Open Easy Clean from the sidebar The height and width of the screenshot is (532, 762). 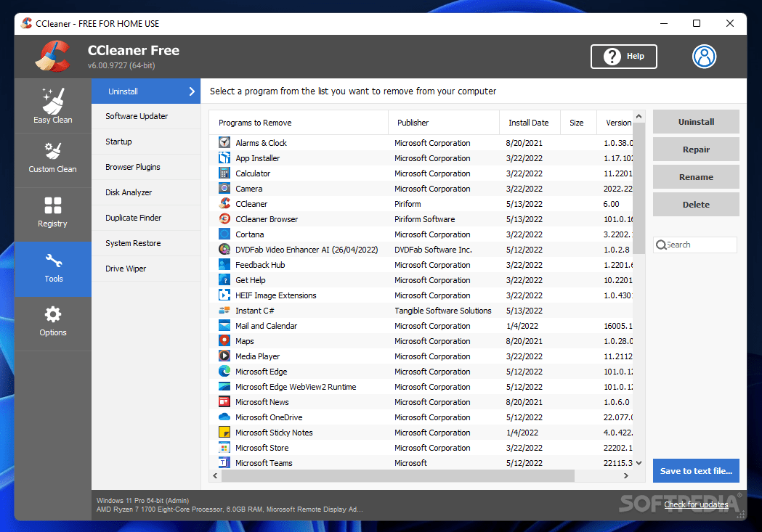tap(52, 105)
